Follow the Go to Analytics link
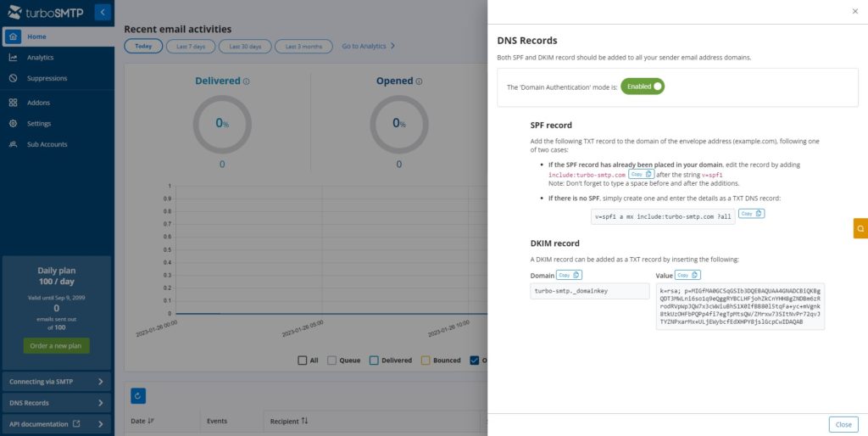Screen dimensions: 868x436 pyautogui.click(x=368, y=46)
